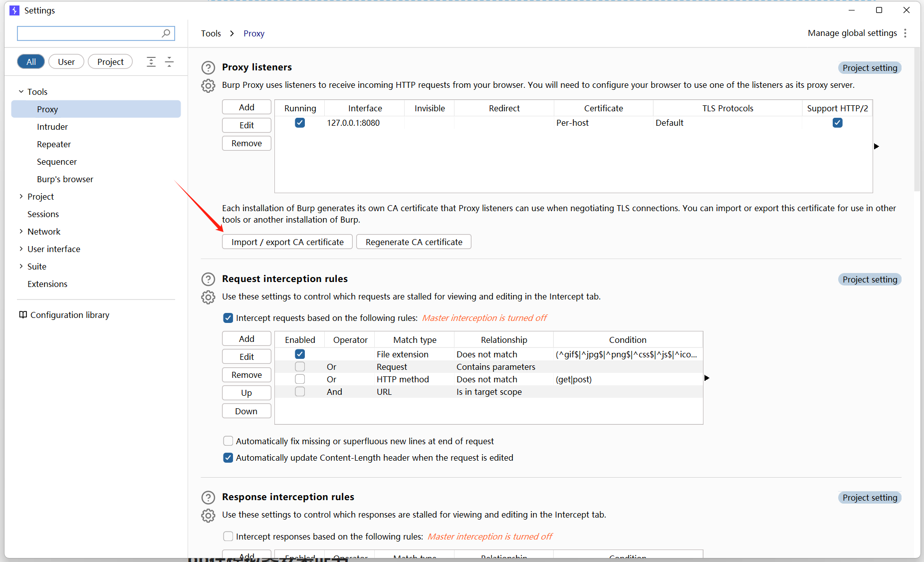This screenshot has height=562, width=924.
Task: Open help for Request interception rules
Action: click(208, 279)
